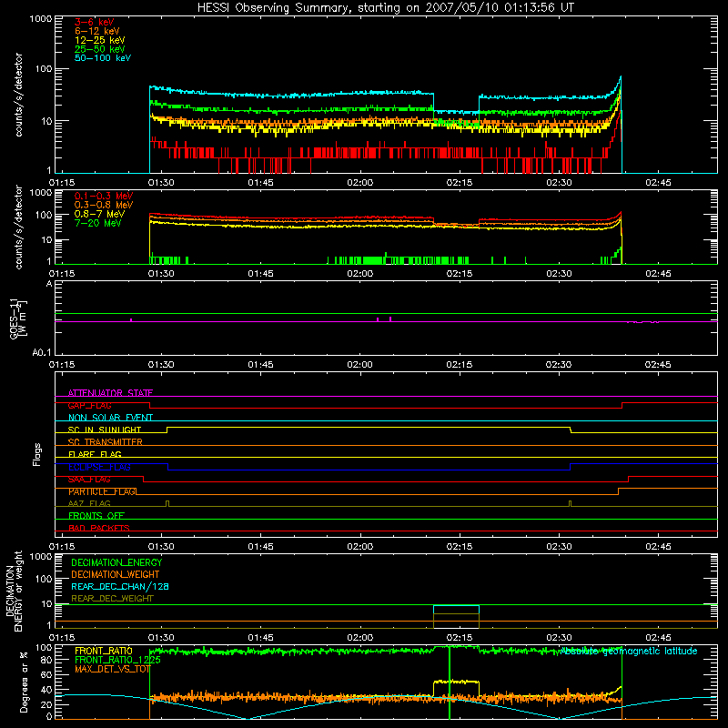
Task: Select the A0.1 tick label on GOES axis
Action: (x=42, y=353)
